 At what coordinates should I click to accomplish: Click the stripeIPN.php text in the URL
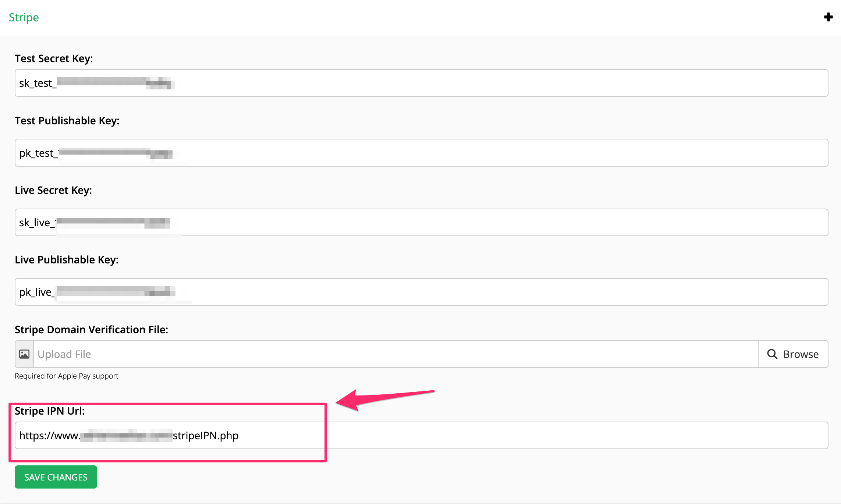[206, 436]
